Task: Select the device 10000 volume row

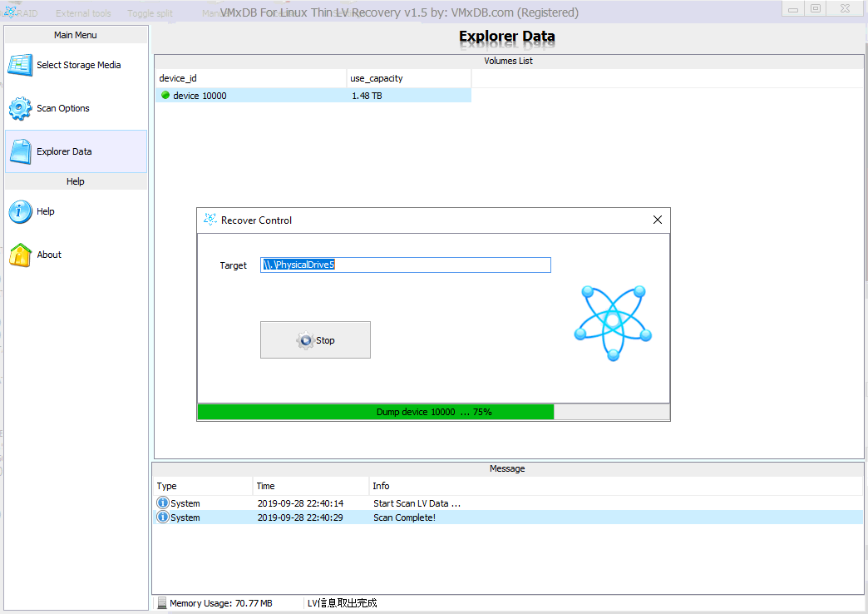Action: click(313, 96)
